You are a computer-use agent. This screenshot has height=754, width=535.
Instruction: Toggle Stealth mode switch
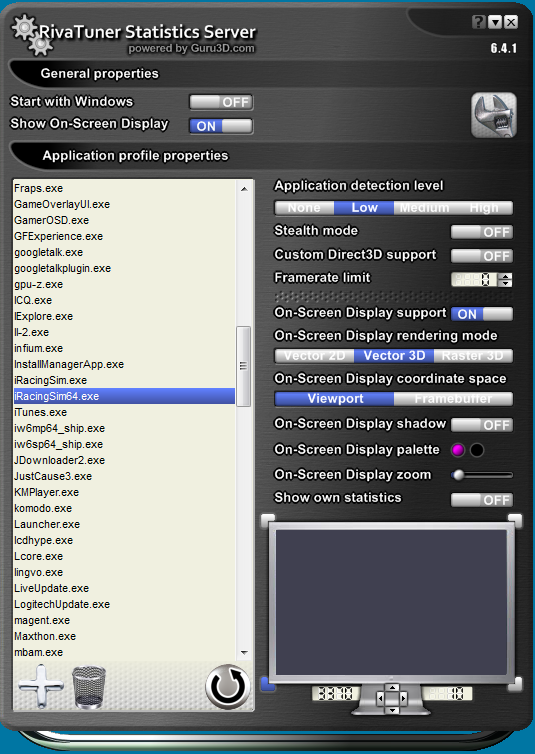click(x=482, y=232)
